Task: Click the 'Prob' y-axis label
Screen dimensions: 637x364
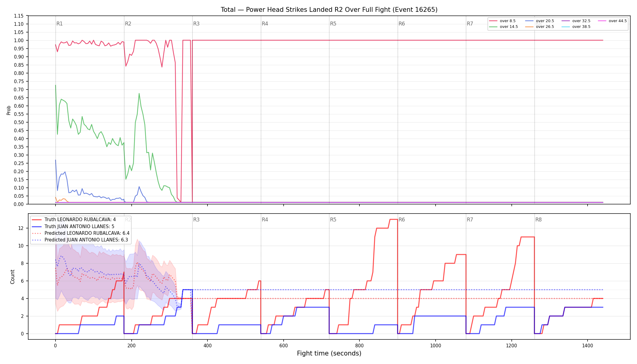Action: click(9, 110)
